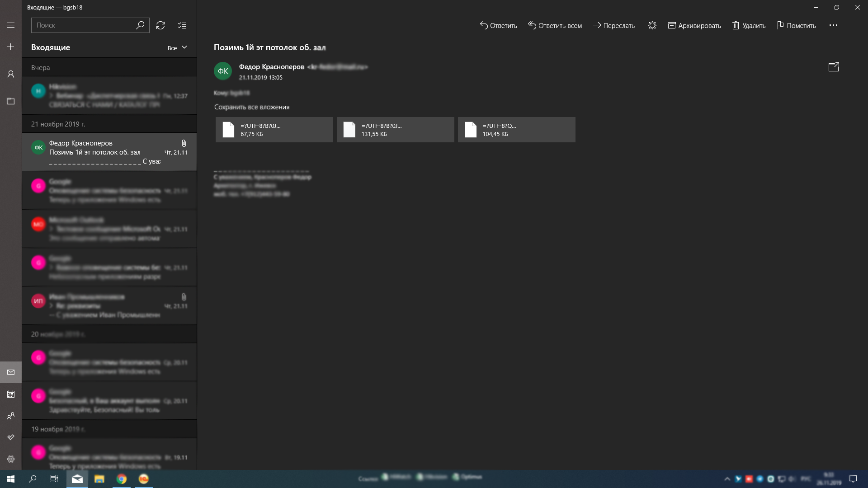Screen dimensions: 868x488
Task: Enter selection mode via checklist icon
Action: coord(182,25)
